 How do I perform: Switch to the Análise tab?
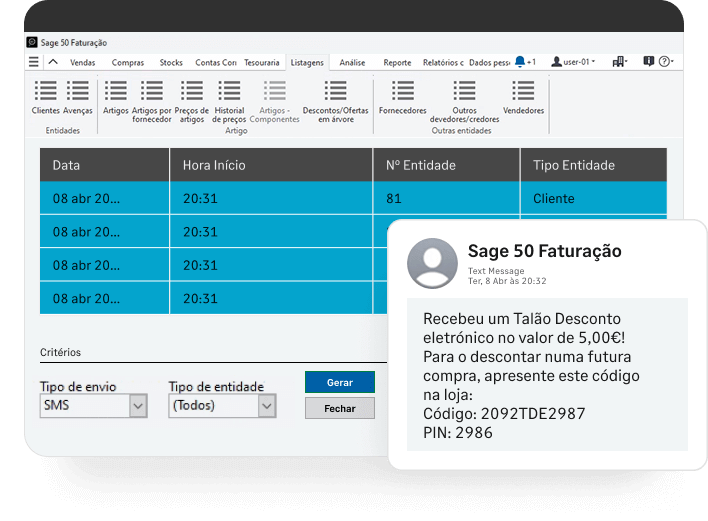[352, 62]
